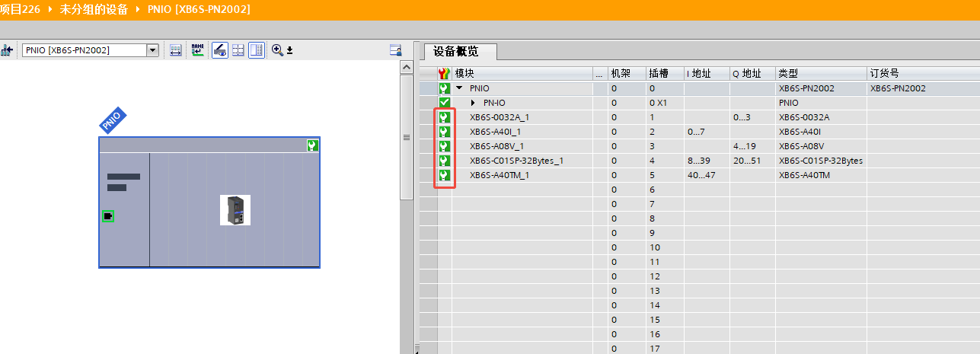980x354 pixels.
Task: Toggle the show page break grid button
Action: pyautogui.click(x=238, y=50)
